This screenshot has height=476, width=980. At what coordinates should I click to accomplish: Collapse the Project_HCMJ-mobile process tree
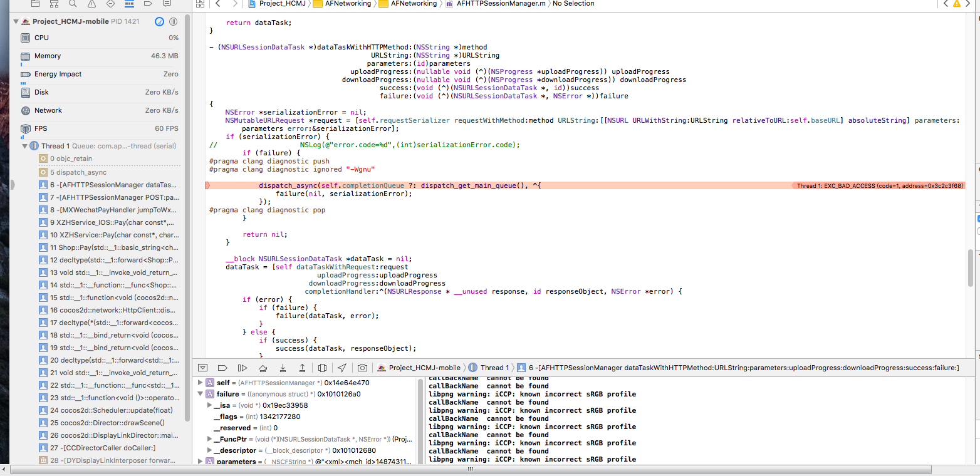(15, 21)
